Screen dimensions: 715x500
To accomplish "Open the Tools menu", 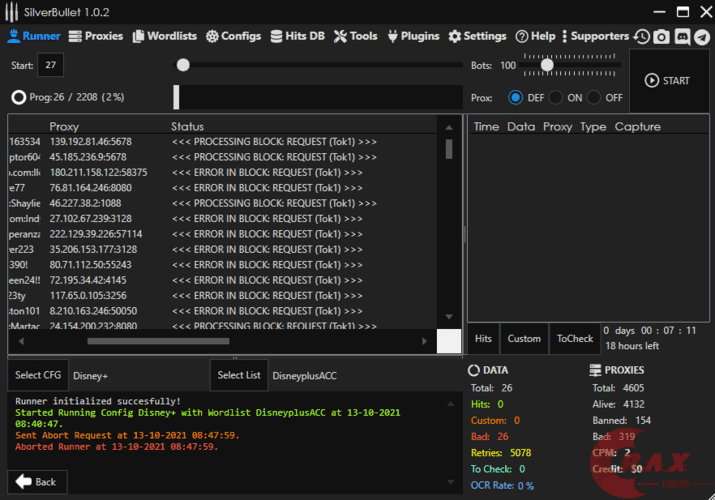I will [x=356, y=36].
